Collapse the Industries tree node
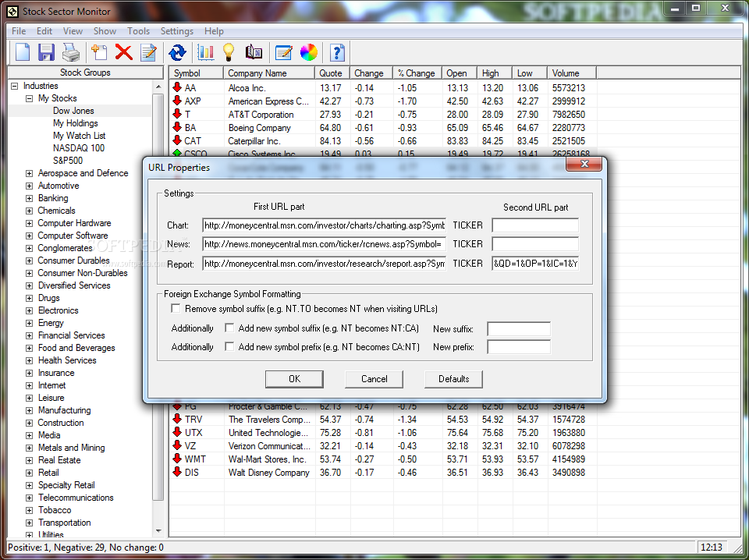Image resolution: width=749 pixels, height=560 pixels. (x=14, y=86)
